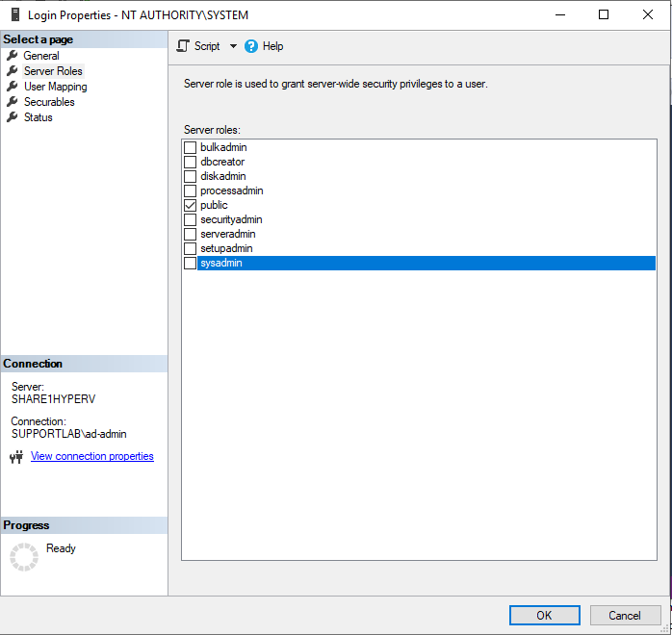Click the Ready status text
The image size is (672, 635).
pyautogui.click(x=61, y=548)
